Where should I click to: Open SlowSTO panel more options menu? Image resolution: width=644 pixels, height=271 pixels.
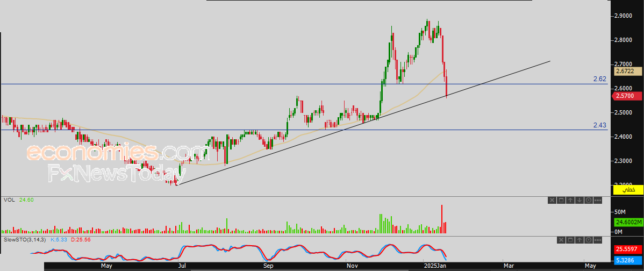(598, 240)
